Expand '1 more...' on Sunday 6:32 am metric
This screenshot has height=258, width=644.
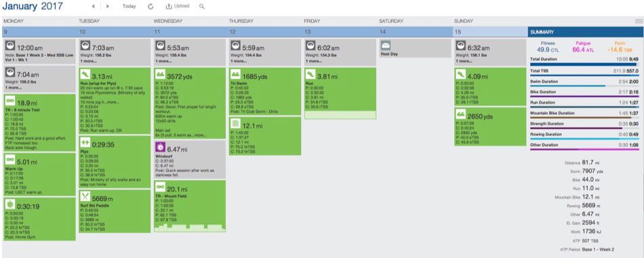464,61
